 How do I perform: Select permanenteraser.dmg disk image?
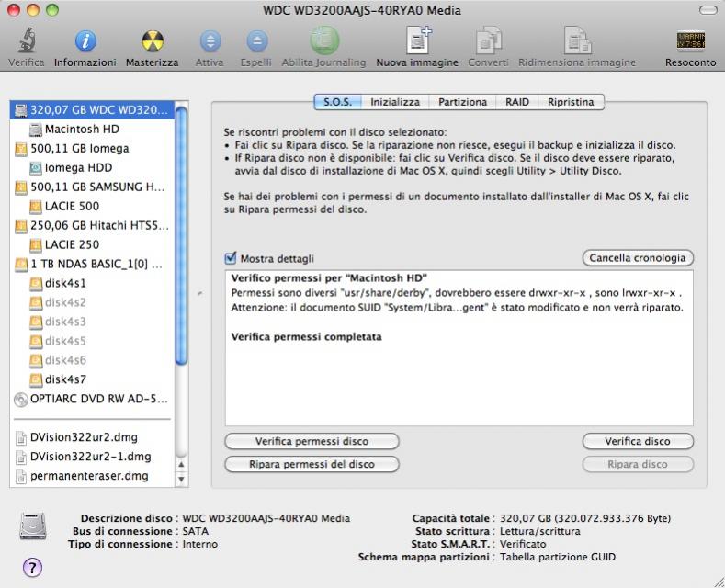tap(92, 476)
